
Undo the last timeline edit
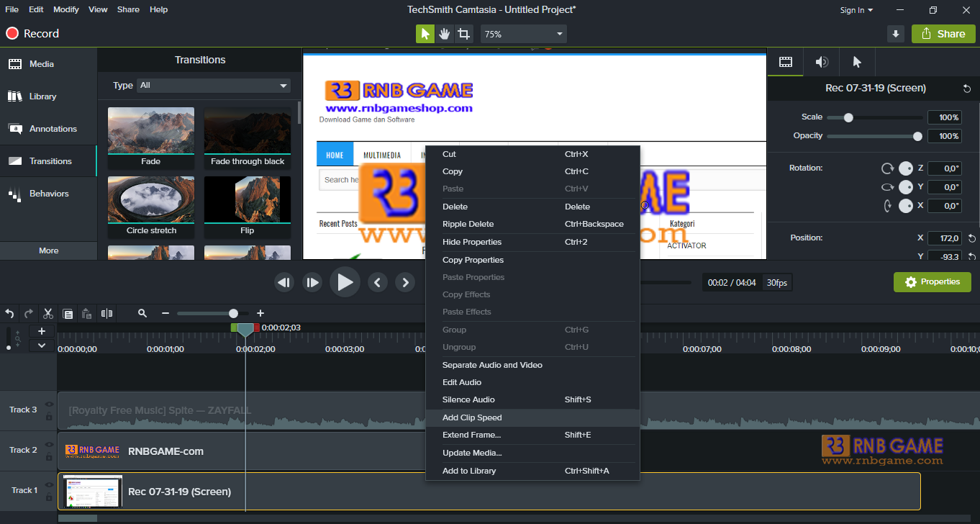pos(9,314)
